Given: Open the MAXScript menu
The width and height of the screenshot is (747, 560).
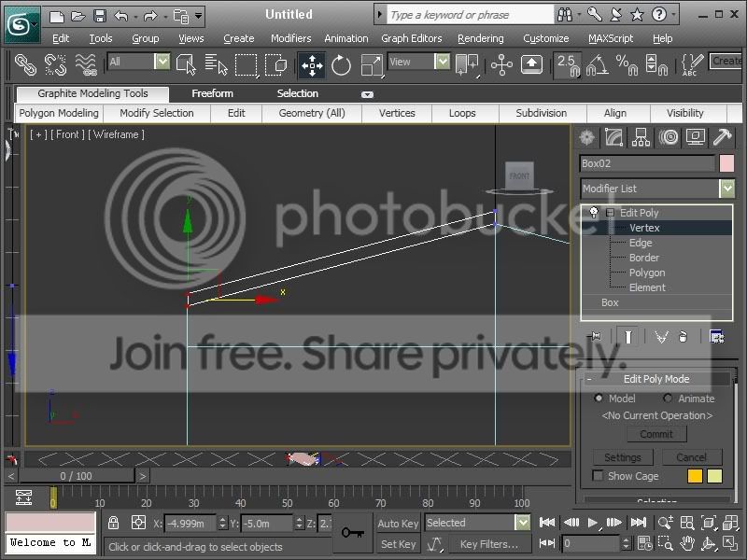Looking at the screenshot, I should pos(611,38).
